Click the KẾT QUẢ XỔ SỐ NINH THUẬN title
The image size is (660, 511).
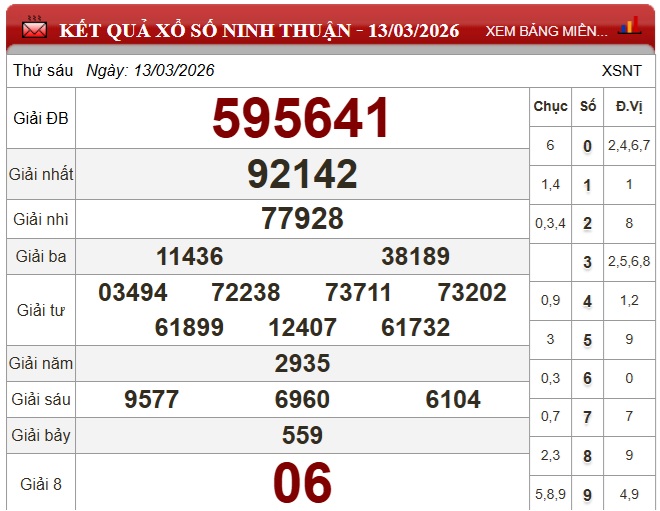[x=259, y=30]
